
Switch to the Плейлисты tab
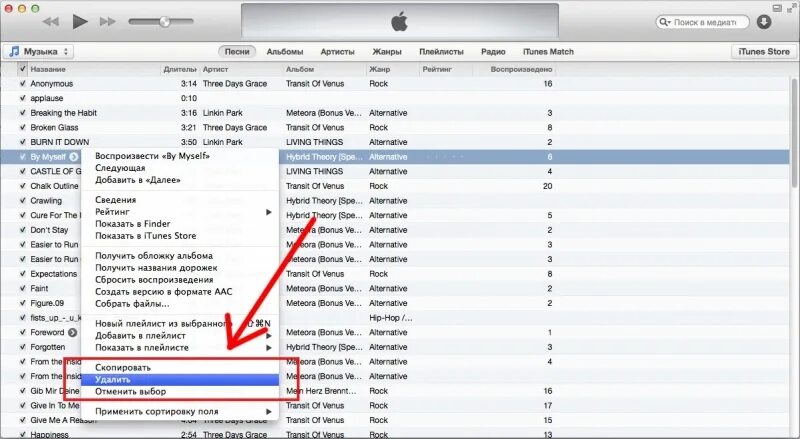(441, 52)
